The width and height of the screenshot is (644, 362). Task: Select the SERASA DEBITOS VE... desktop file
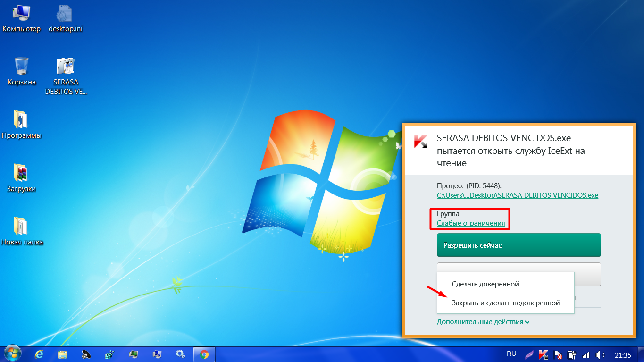(x=66, y=76)
